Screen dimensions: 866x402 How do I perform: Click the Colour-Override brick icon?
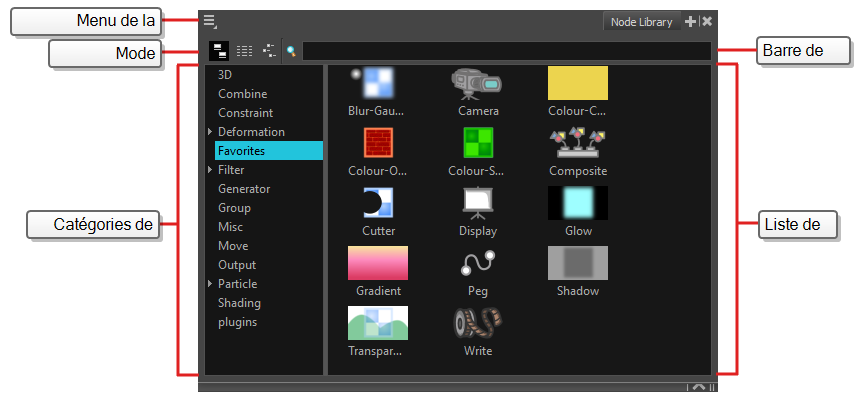[x=377, y=144]
